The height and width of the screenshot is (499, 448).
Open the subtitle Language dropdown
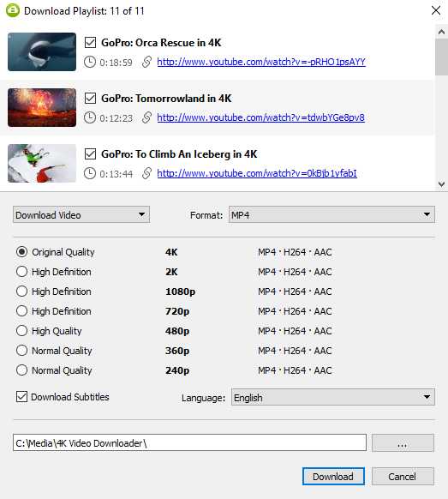[333, 397]
